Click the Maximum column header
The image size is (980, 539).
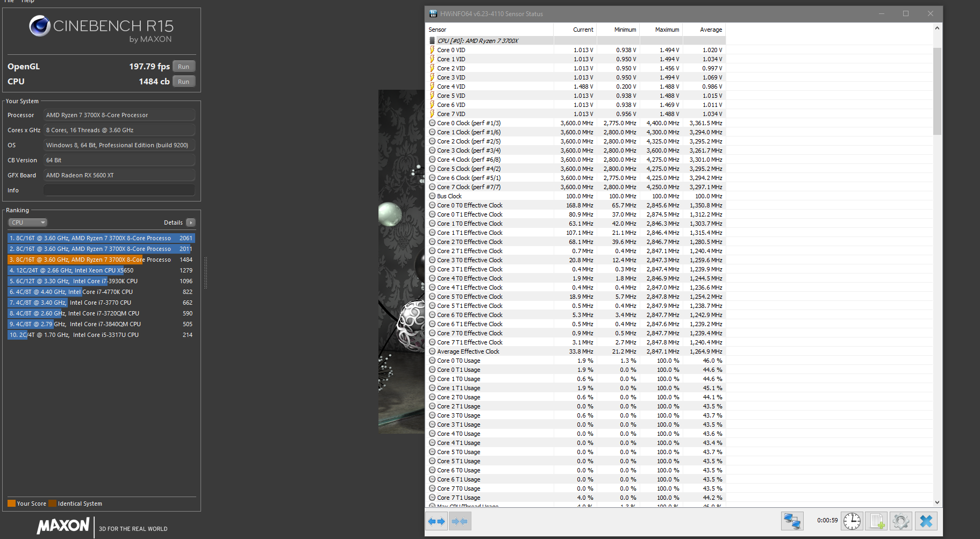pyautogui.click(x=661, y=30)
